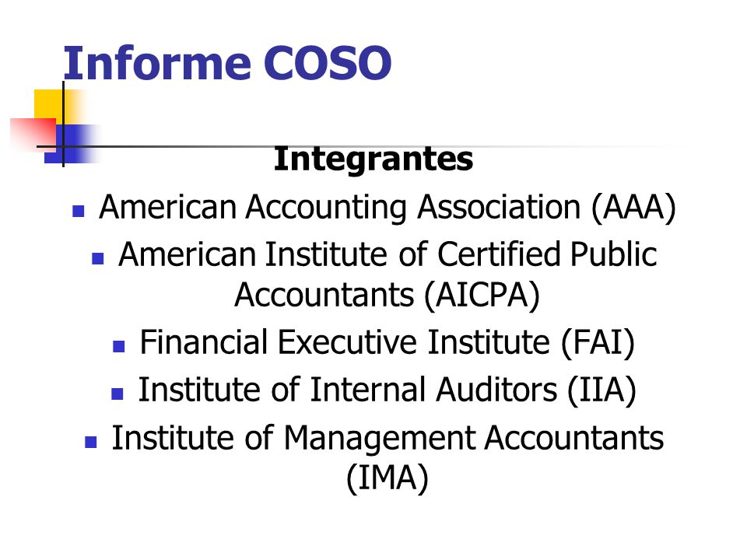747x560 pixels.
Task: Select the 'Integrantes' heading
Action: 373,159
